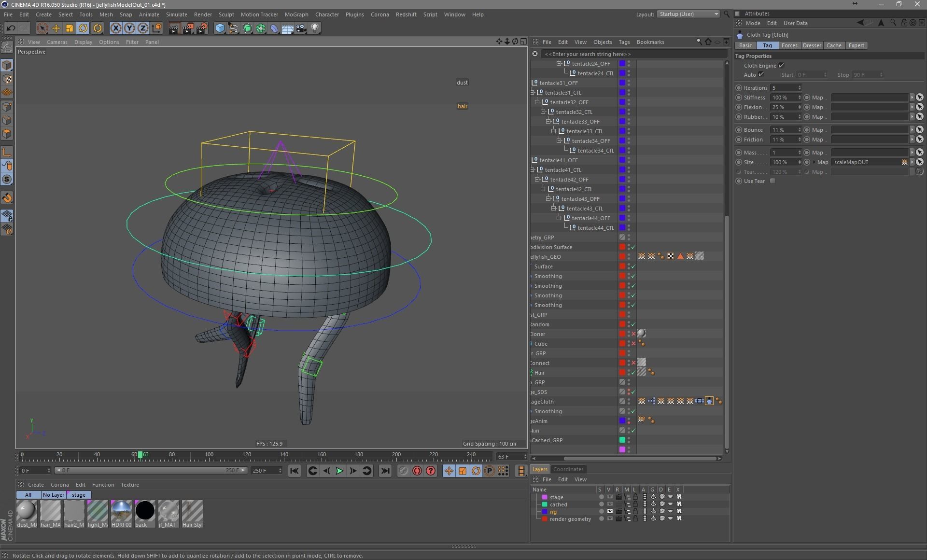Viewport: 927px width, 560px height.
Task: Open the MoGraph menu
Action: [x=296, y=14]
